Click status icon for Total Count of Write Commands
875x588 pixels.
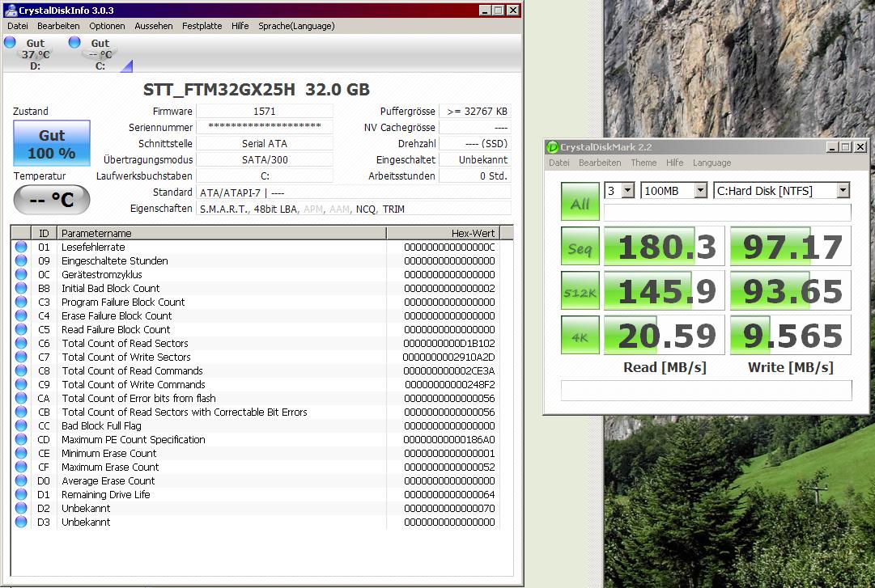point(21,384)
